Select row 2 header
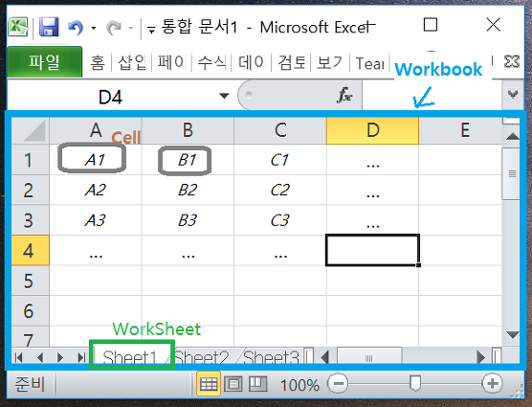Viewport: 532px width, 407px height. 31,190
